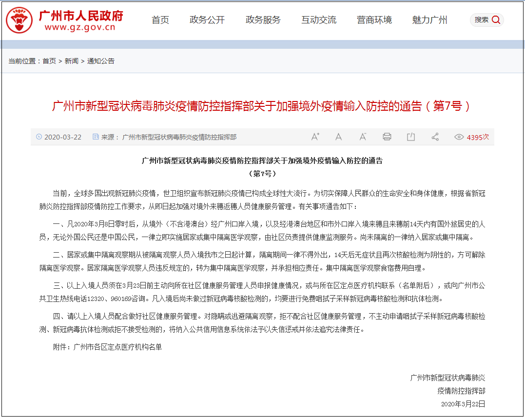The image size is (525, 420).
Task: Open the 互动交流 menu item
Action: click(319, 20)
